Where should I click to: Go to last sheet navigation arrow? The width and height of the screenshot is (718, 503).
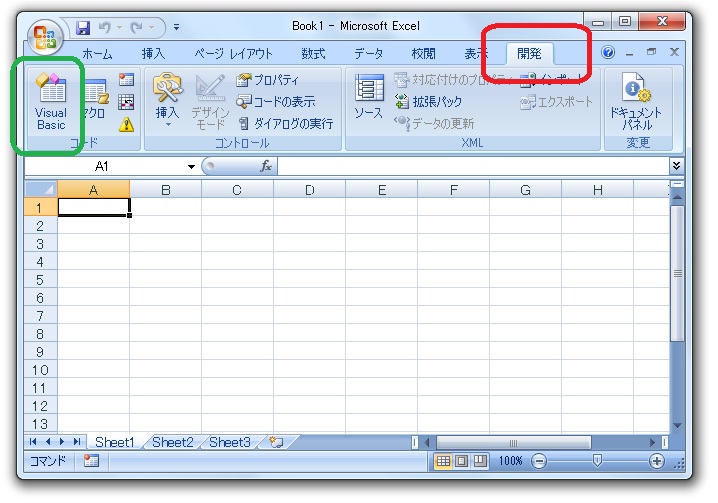pyautogui.click(x=77, y=442)
